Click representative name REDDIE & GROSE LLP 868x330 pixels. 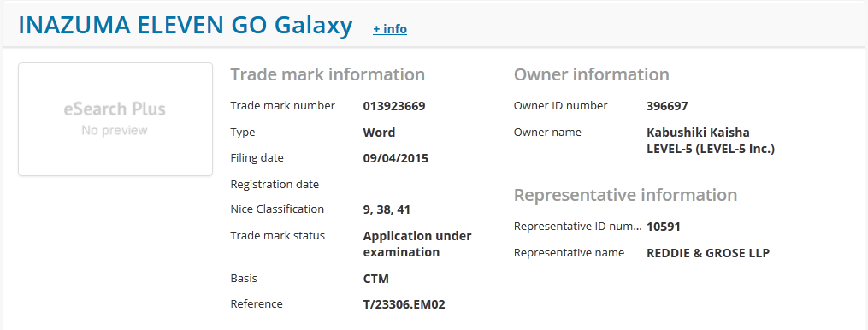click(x=708, y=253)
